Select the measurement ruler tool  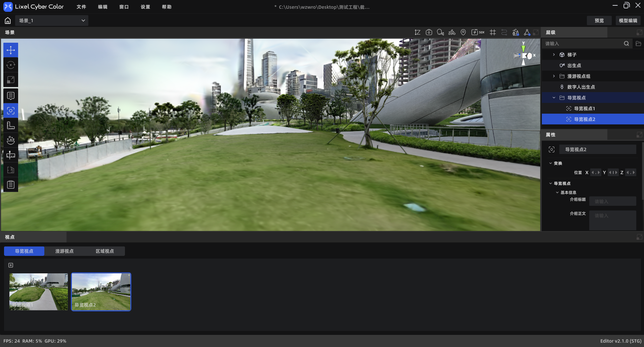(11, 125)
